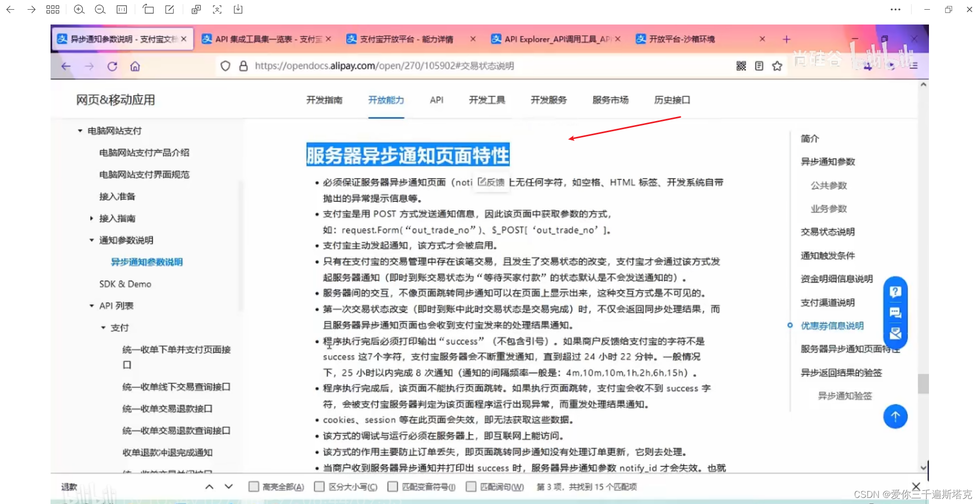Open the 开放能力 nav menu
The height and width of the screenshot is (504, 980).
point(386,100)
